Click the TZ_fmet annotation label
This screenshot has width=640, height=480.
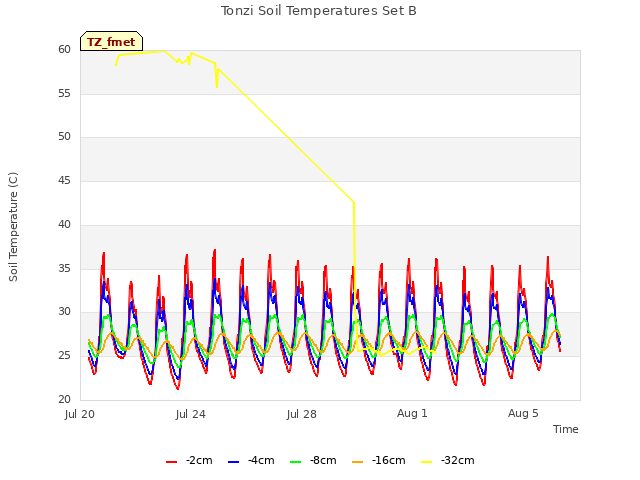click(111, 42)
